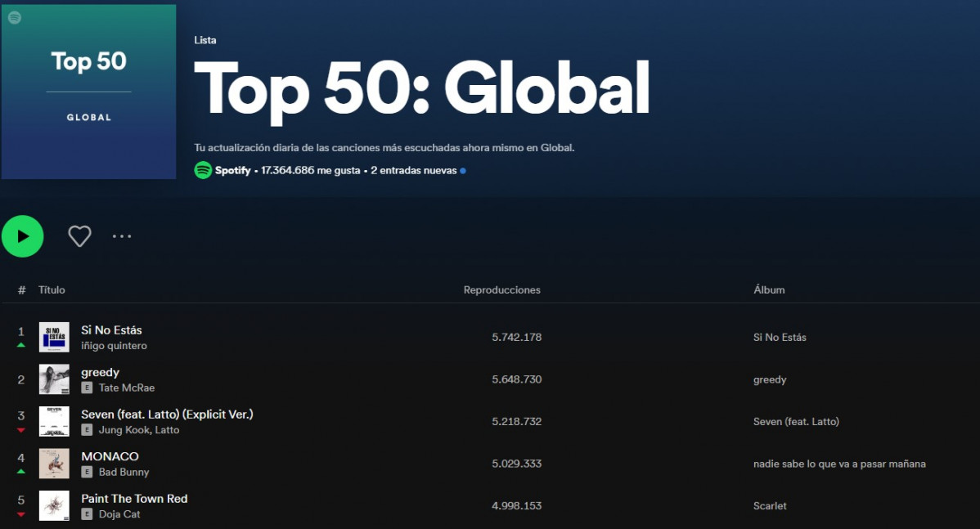Click play count 5.218.732
Screen dimensions: 980x529
pos(516,422)
